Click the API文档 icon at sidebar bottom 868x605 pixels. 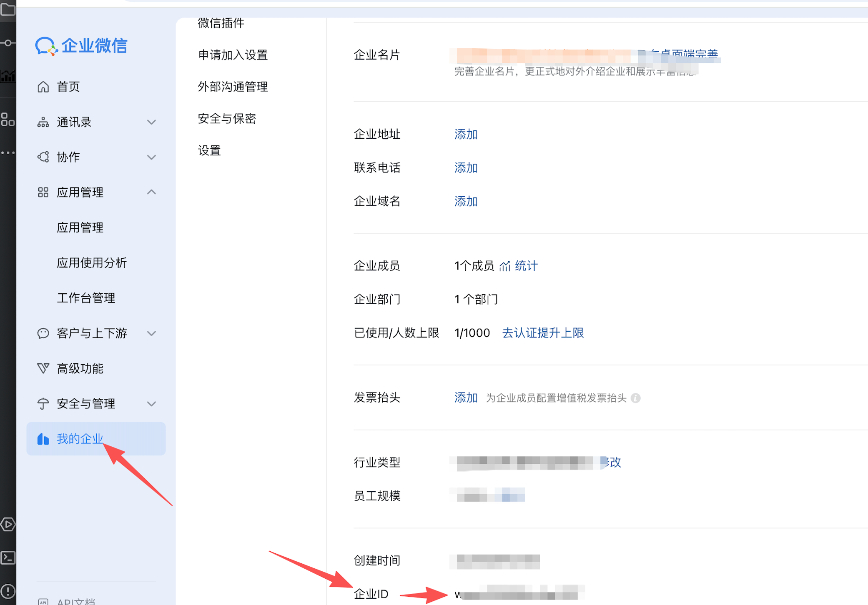point(43,602)
